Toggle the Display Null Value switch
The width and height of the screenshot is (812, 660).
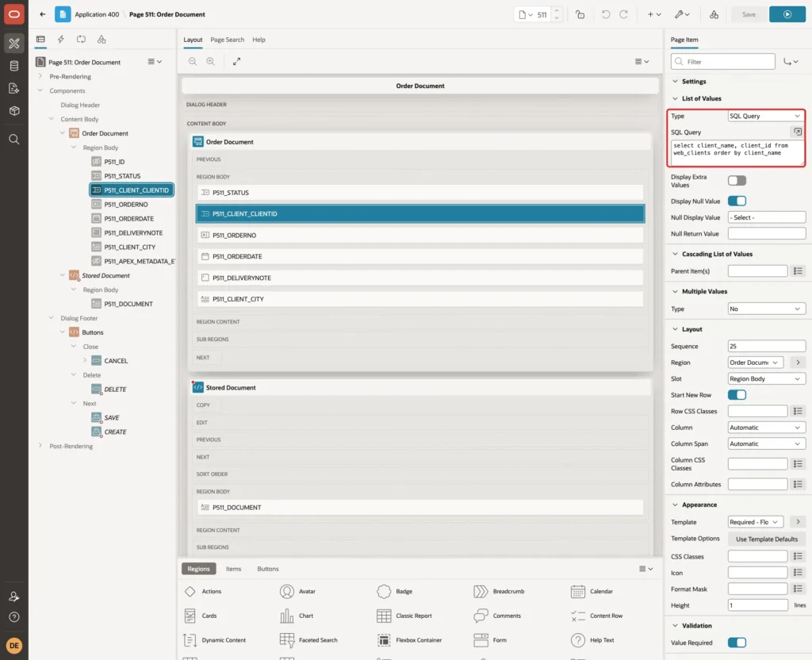pos(737,201)
